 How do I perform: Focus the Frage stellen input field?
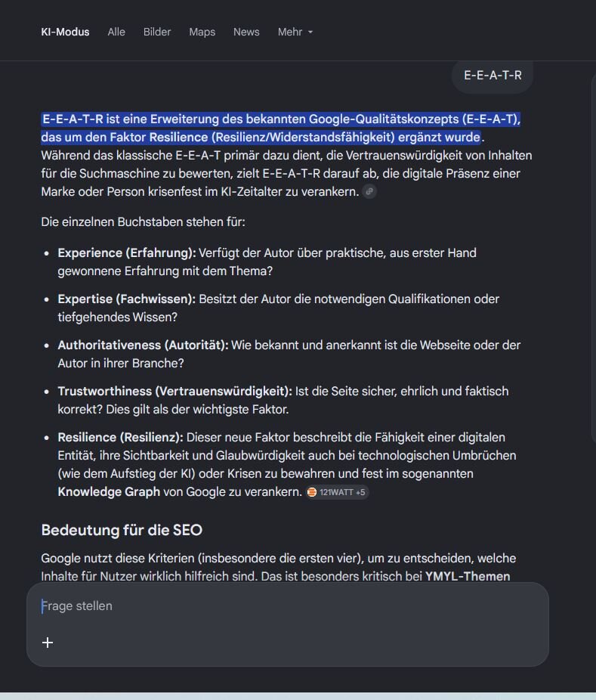pyautogui.click(x=288, y=606)
